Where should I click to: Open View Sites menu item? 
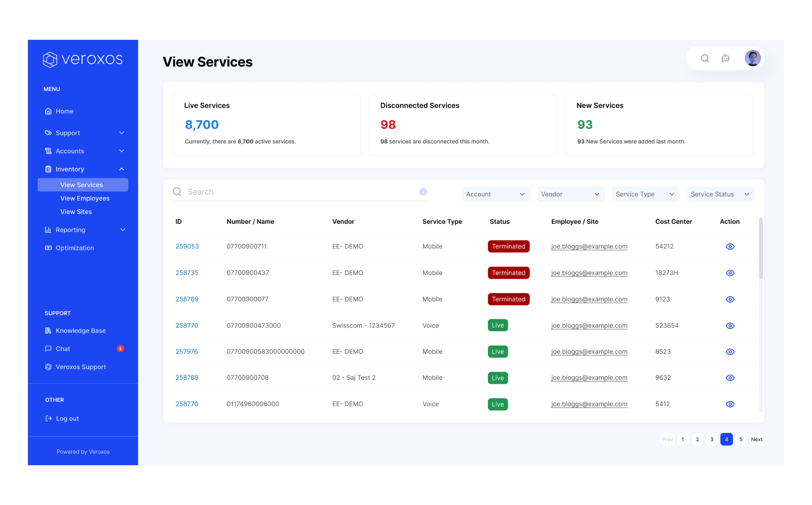(76, 212)
